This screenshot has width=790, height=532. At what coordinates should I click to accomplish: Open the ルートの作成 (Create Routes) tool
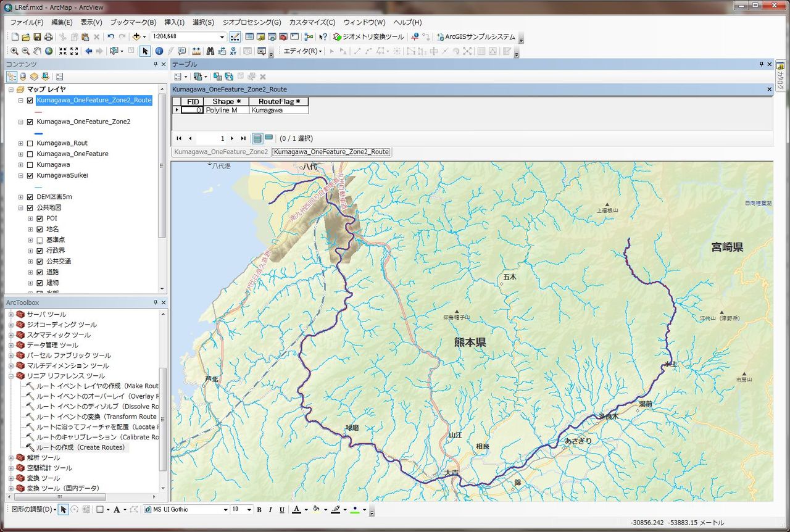click(80, 447)
